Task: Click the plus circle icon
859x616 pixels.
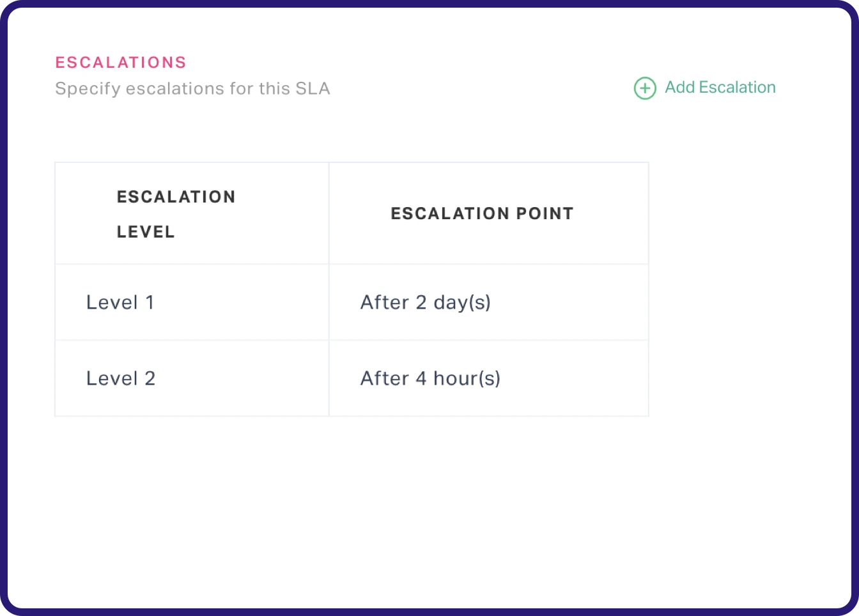Action: click(644, 88)
